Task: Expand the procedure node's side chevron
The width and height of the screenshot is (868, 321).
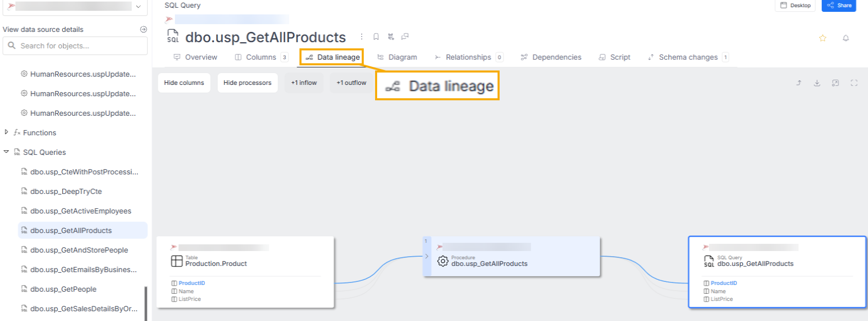Action: click(x=427, y=256)
